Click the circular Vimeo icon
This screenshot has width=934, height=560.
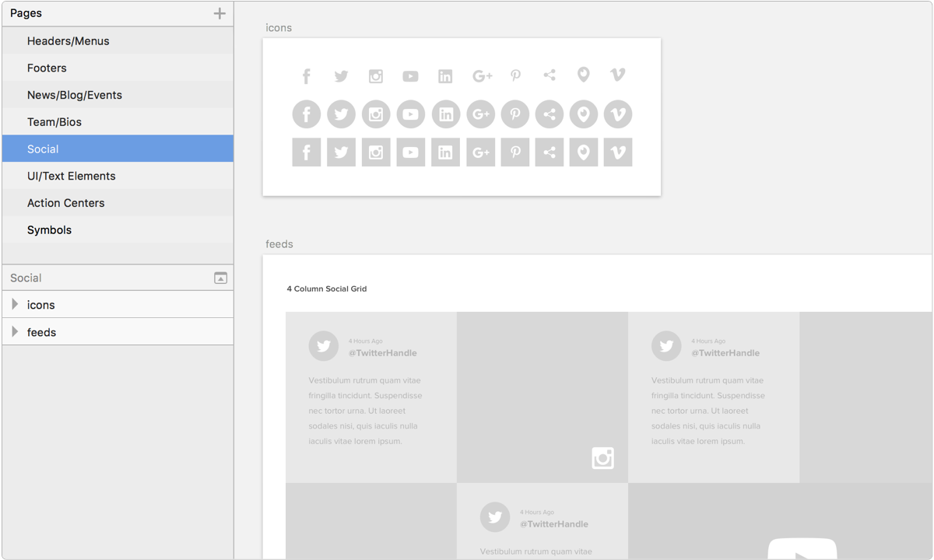[618, 114]
